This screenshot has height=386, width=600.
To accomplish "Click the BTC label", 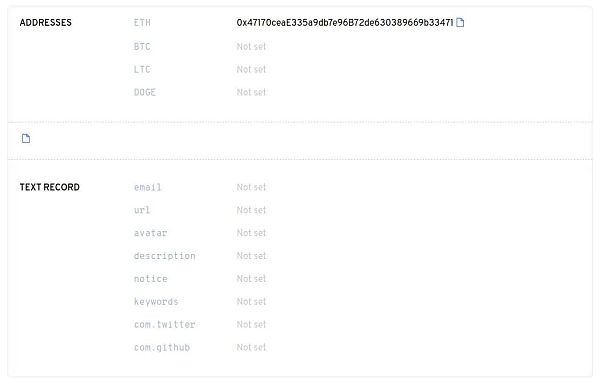I will pos(142,47).
